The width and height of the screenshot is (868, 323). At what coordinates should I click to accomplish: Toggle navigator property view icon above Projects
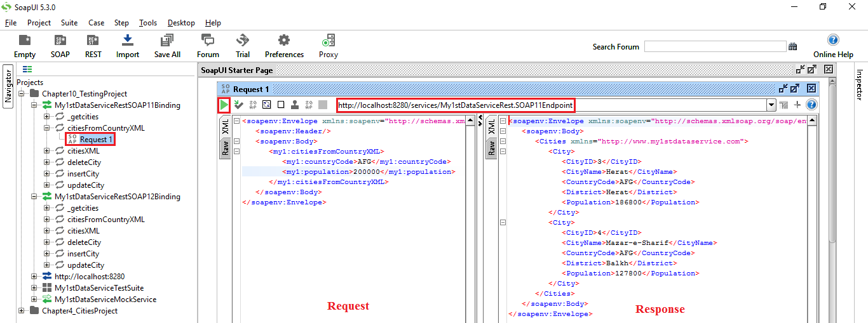pos(27,69)
